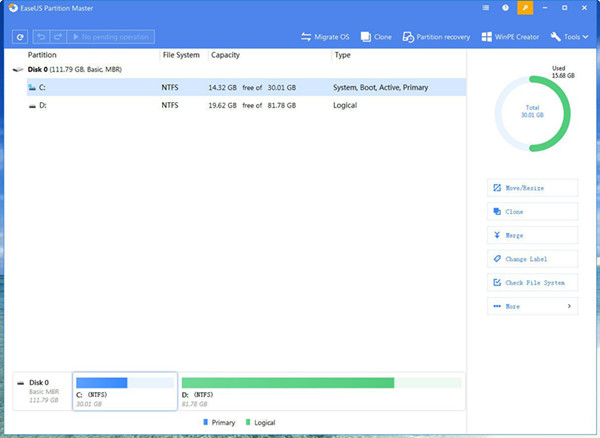Start Partition recovery
600x438 pixels.
pyautogui.click(x=436, y=37)
